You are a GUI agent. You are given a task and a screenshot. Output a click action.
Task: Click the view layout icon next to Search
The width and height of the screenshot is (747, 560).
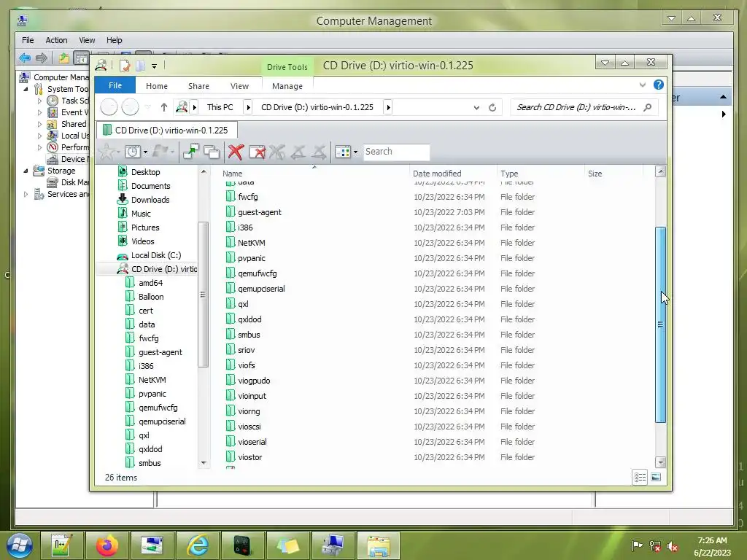click(343, 152)
